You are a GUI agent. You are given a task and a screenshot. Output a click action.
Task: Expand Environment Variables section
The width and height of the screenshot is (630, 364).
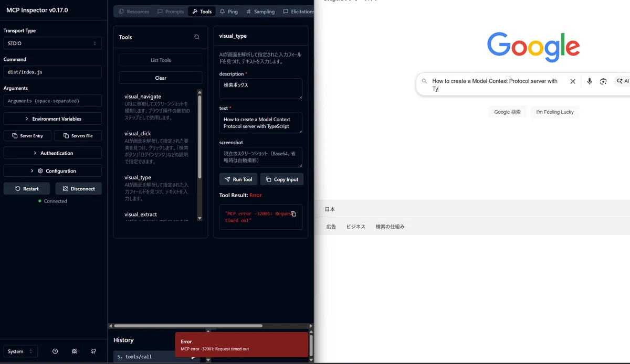tap(52, 119)
